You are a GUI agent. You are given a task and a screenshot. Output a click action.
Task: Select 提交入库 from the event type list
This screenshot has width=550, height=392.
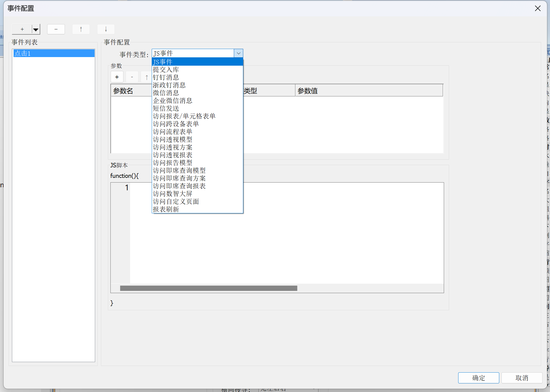click(166, 70)
